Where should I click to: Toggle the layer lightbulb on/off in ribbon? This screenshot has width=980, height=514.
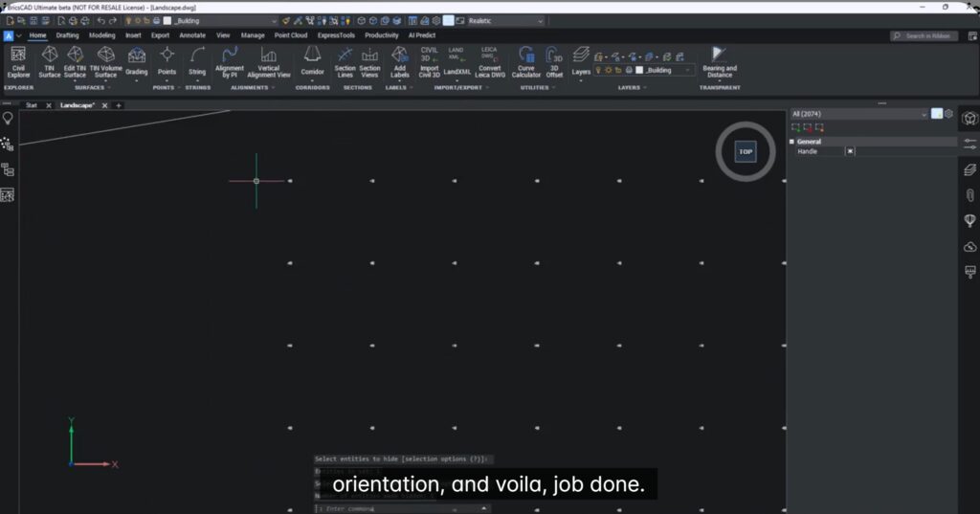599,70
